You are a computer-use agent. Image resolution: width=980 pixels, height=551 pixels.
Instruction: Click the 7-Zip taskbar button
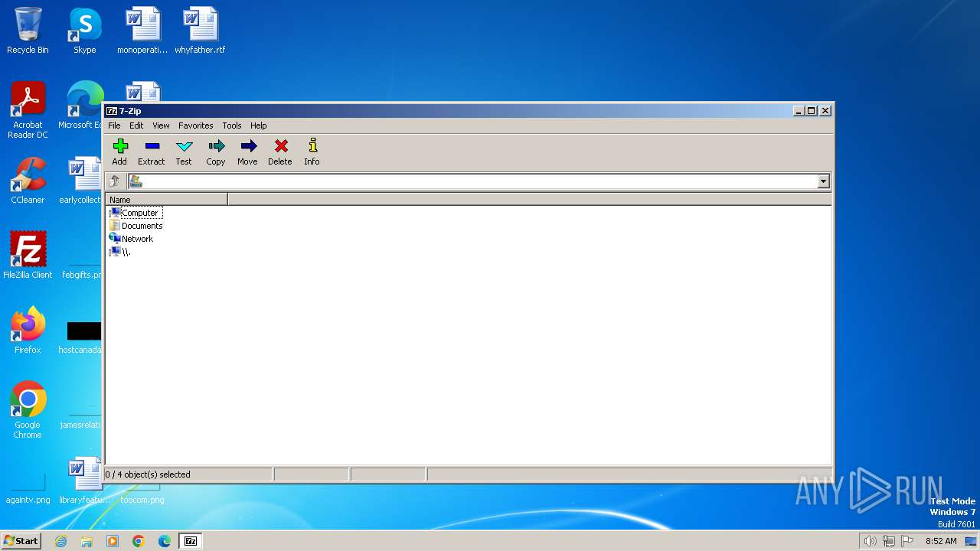point(191,541)
